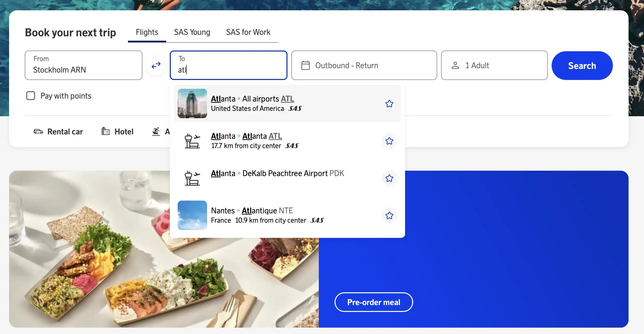Click the person icon beside 1 Adult
This screenshot has height=334, width=644.
pyautogui.click(x=455, y=65)
